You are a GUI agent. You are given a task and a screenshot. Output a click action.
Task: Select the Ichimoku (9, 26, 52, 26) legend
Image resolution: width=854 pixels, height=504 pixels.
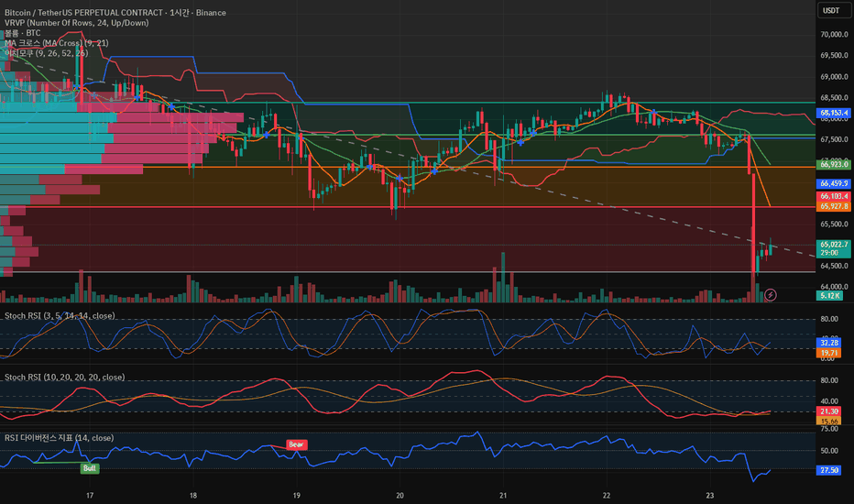click(x=47, y=53)
